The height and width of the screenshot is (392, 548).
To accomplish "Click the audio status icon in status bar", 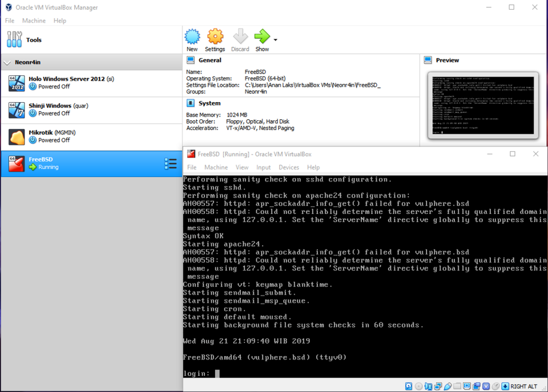I will pyautogui.click(x=429, y=386).
